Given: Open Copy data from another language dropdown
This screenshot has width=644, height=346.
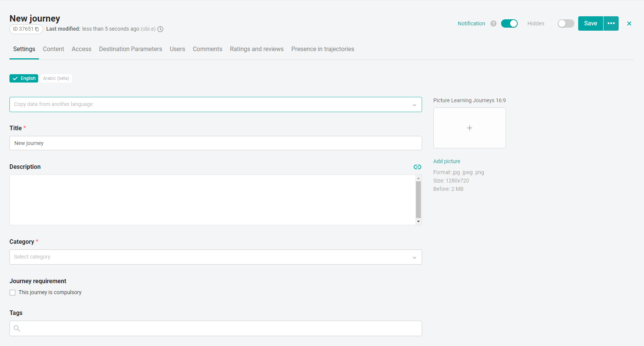Looking at the screenshot, I should (216, 104).
